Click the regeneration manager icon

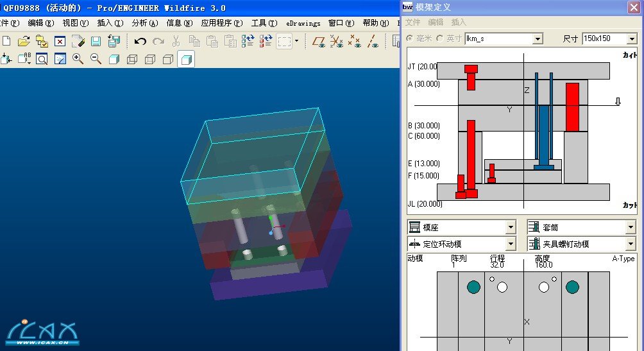pyautogui.click(x=266, y=41)
